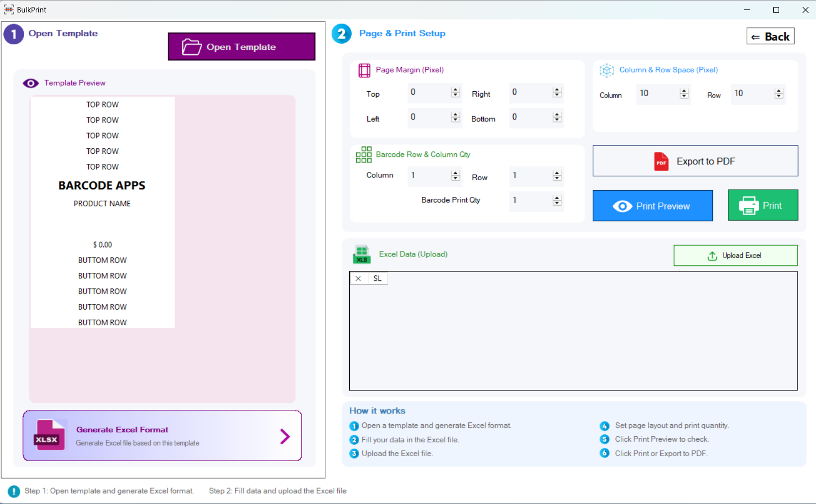Image resolution: width=816 pixels, height=504 pixels.
Task: Adjust the Row space spinner arrows
Action: point(779,94)
